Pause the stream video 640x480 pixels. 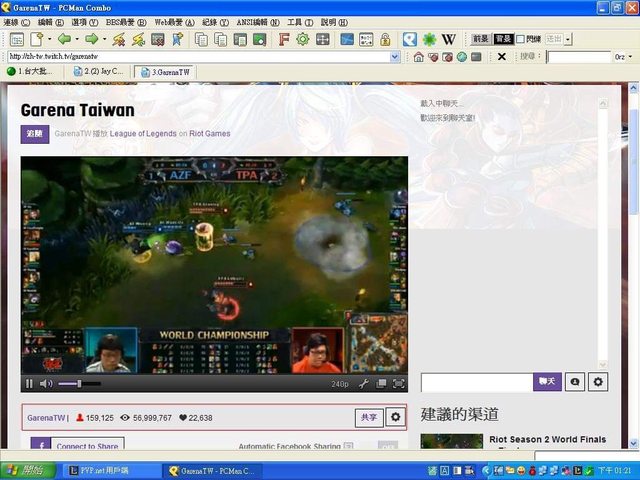29,384
